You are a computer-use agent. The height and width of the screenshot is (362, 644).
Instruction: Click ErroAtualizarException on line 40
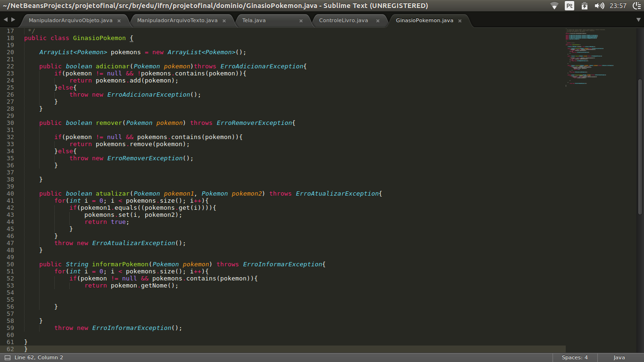tap(338, 193)
